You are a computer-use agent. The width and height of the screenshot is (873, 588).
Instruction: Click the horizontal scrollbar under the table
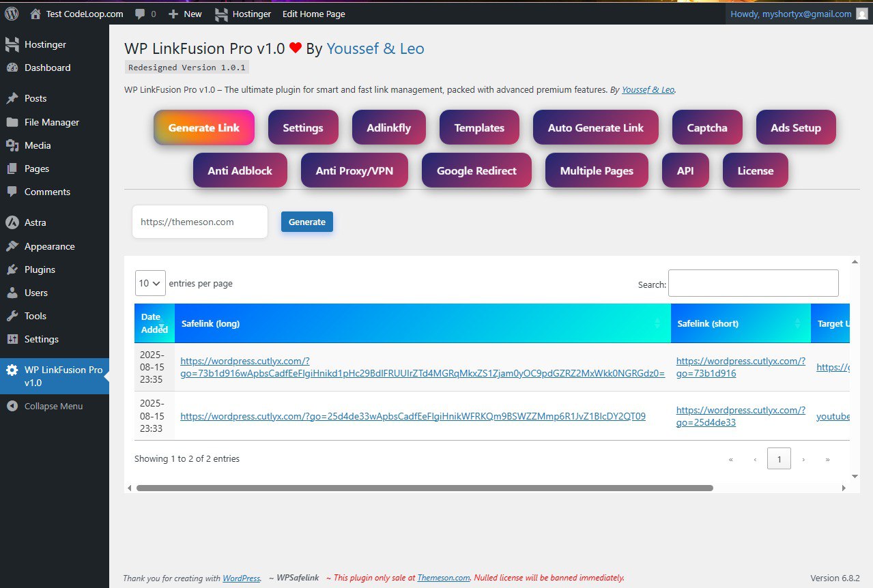point(425,488)
